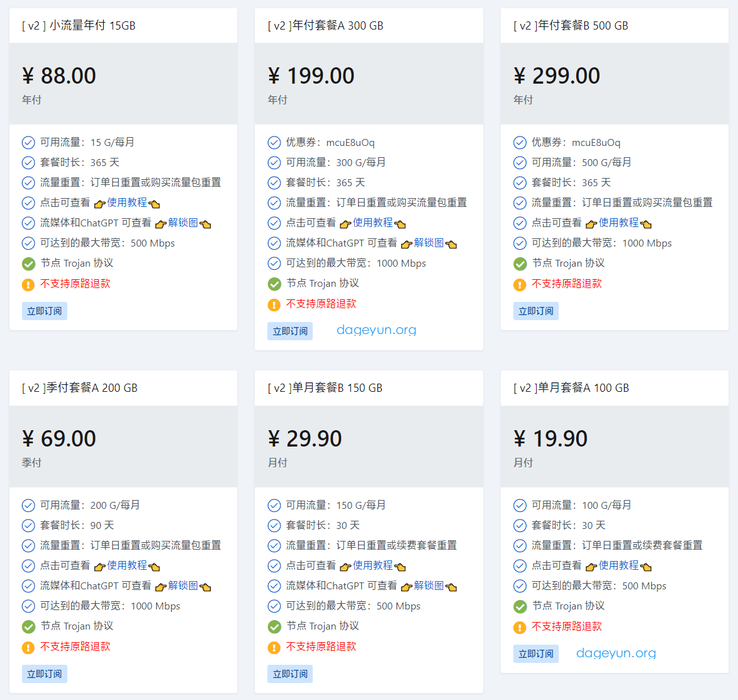This screenshot has width=738, height=700.
Task: Click pointing hand icon after 解锁图 in 单月套餐B
Action: pos(451,587)
